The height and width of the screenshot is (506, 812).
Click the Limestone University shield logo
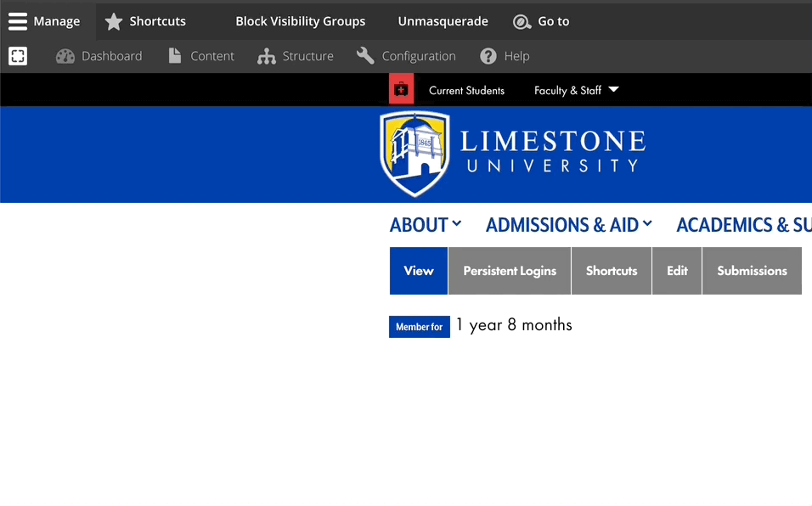pyautogui.click(x=414, y=155)
